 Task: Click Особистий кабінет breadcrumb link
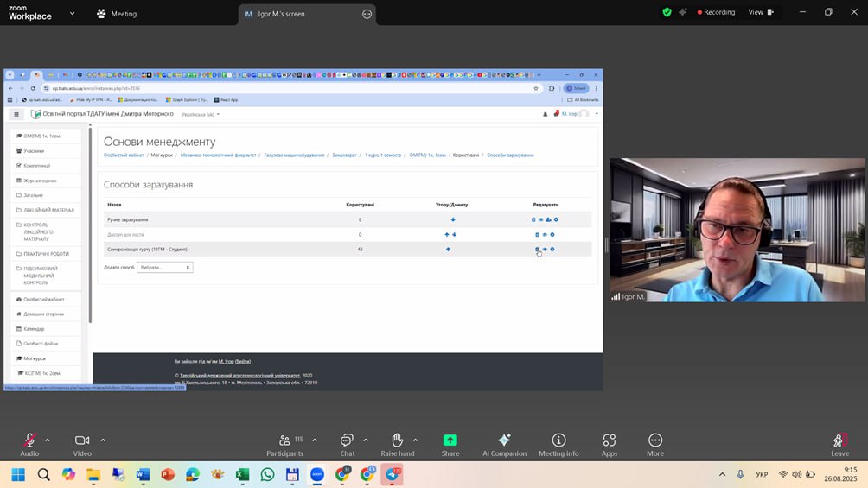click(x=124, y=155)
